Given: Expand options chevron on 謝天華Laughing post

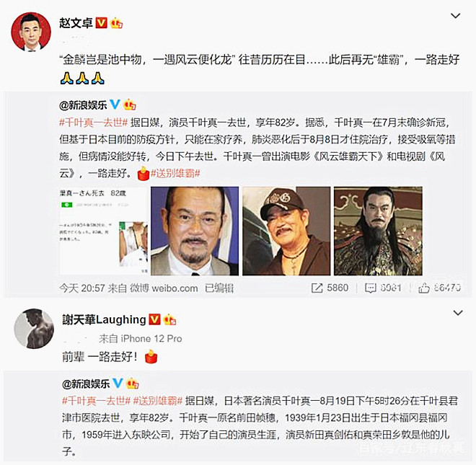Looking at the screenshot, I should pos(457,313).
